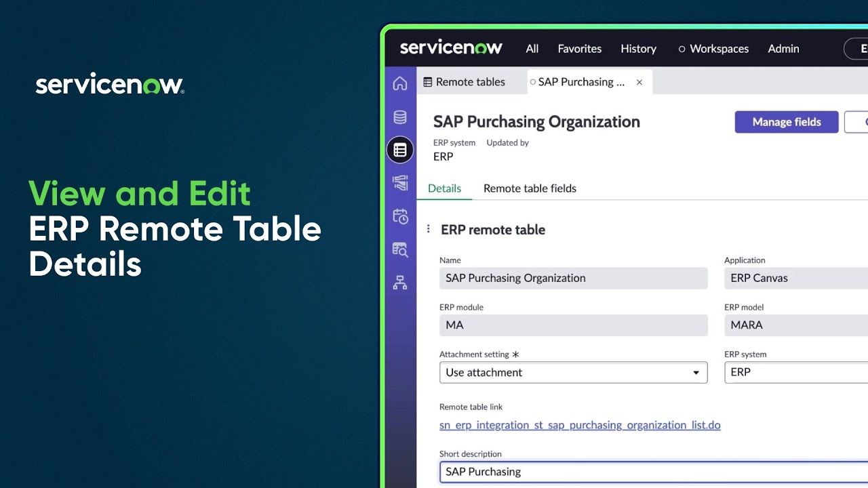Switch to the Remote table fields tab
868x488 pixels.
point(530,188)
